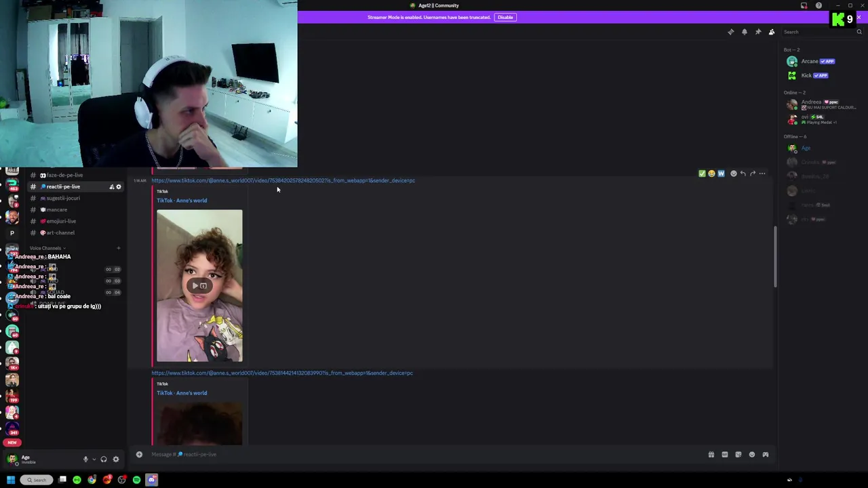Open the second TikTok video URL
Viewport: 868px width, 488px height.
click(x=282, y=373)
